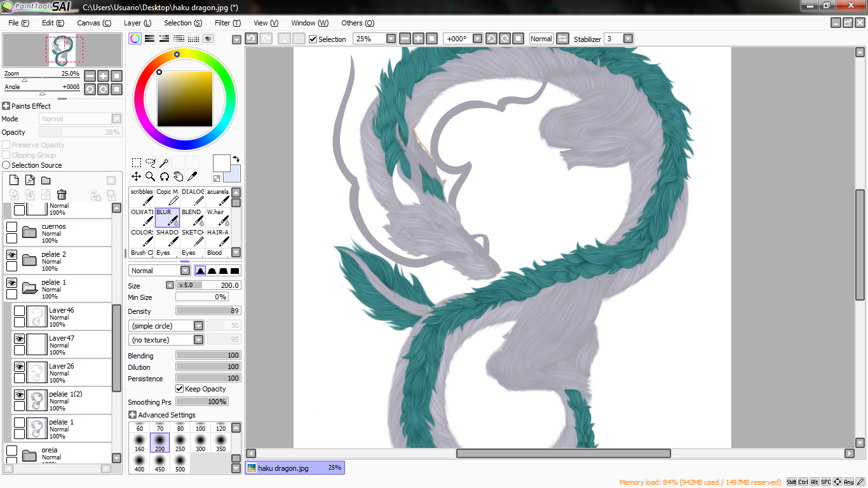The height and width of the screenshot is (488, 868).
Task: Select the rectangular selection tool
Action: click(136, 163)
